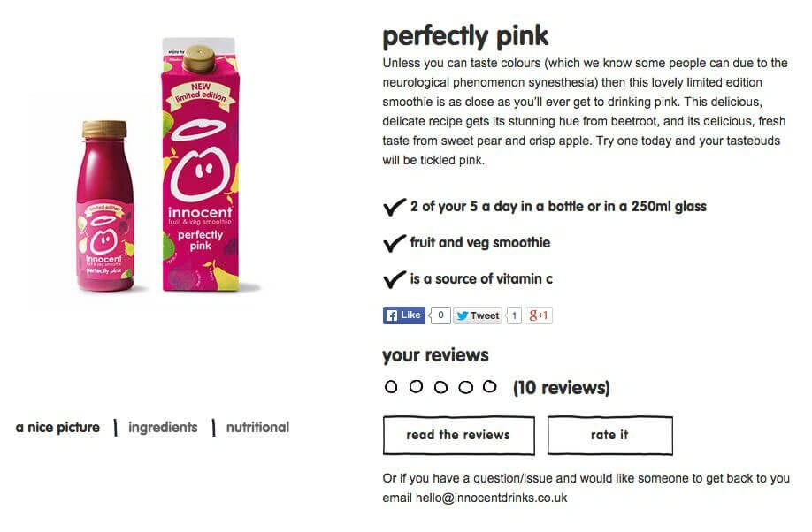
Task: Switch to the "a nice picture" tab
Action: [57, 428]
